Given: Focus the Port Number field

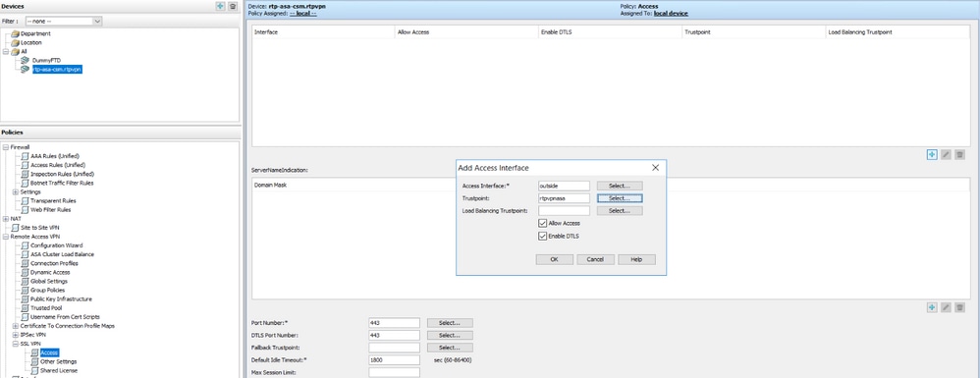Looking at the screenshot, I should 394,323.
